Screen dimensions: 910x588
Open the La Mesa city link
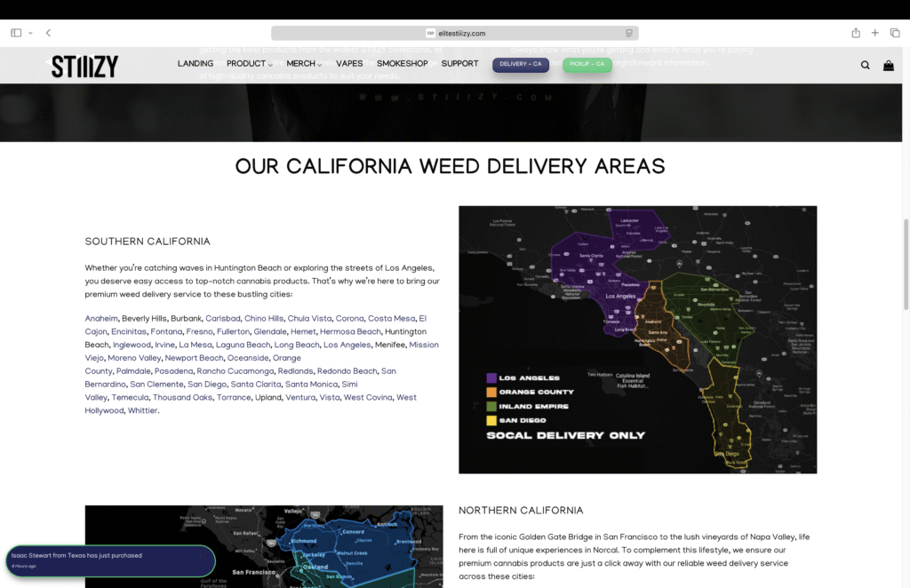pos(196,345)
